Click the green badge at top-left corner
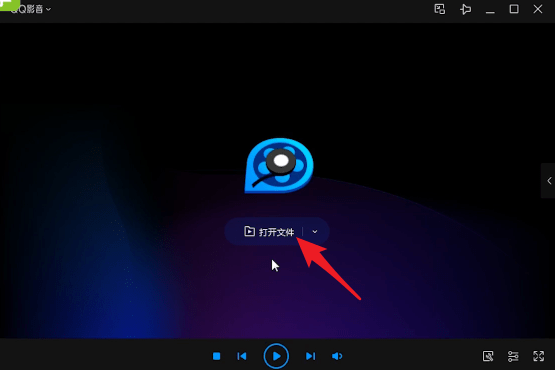555x370 pixels. click(x=10, y=5)
